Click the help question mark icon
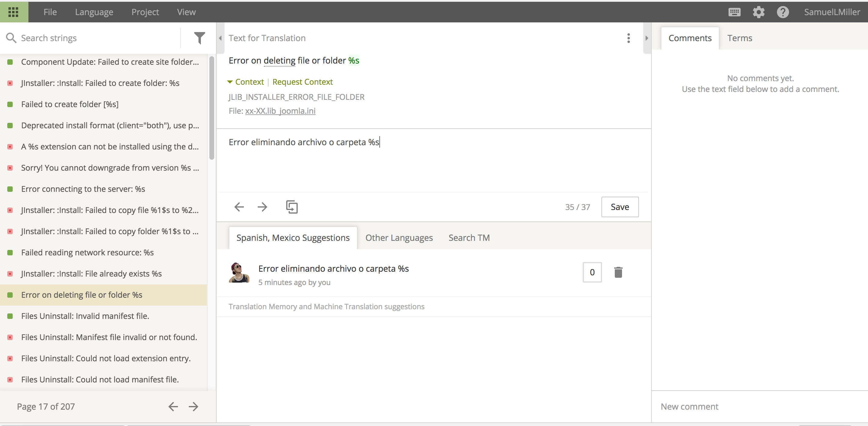 tap(782, 12)
